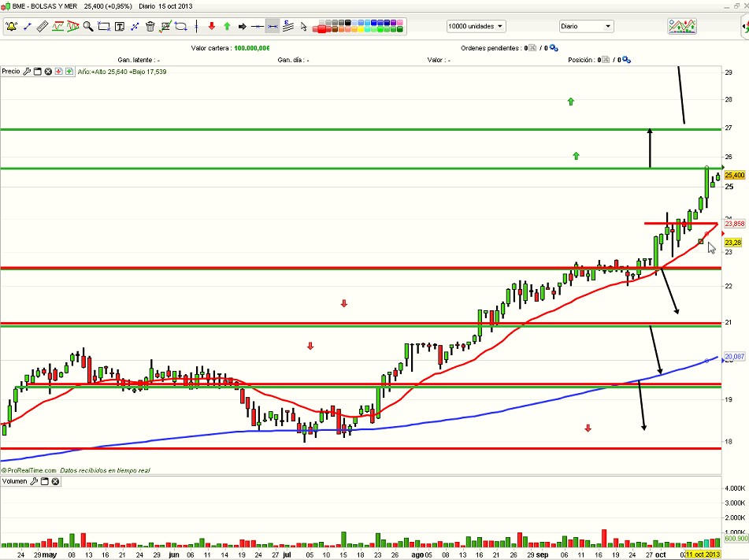Select the ruler measurement tool

point(42,26)
